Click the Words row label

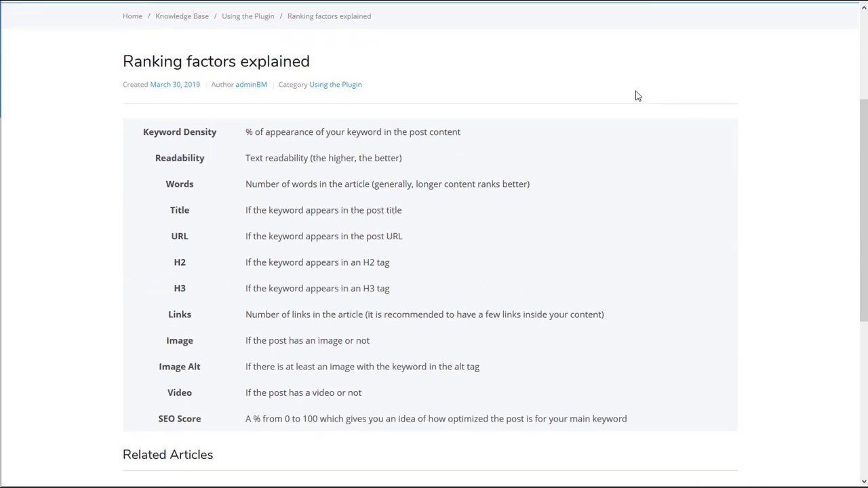point(180,184)
